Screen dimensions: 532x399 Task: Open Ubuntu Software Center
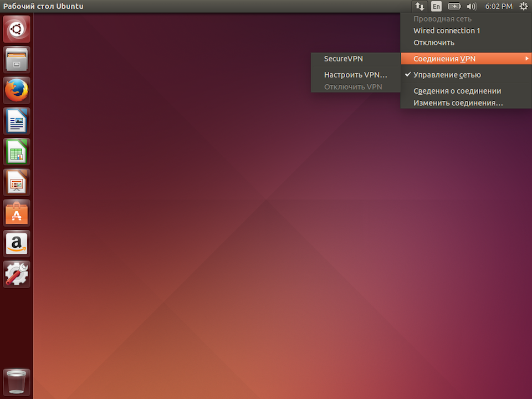click(x=16, y=213)
